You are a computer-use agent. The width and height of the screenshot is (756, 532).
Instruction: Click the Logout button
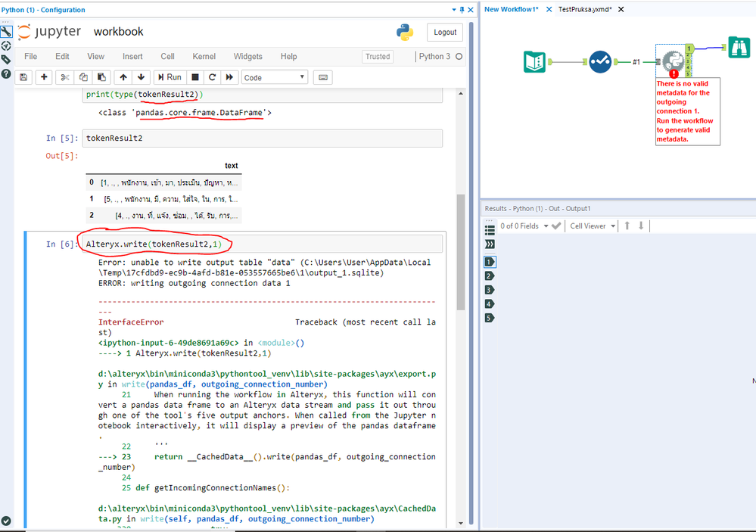coord(444,32)
